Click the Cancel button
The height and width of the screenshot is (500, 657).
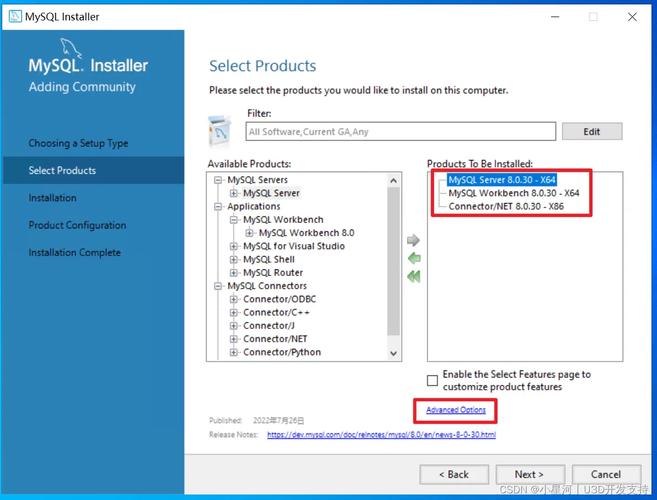click(606, 474)
